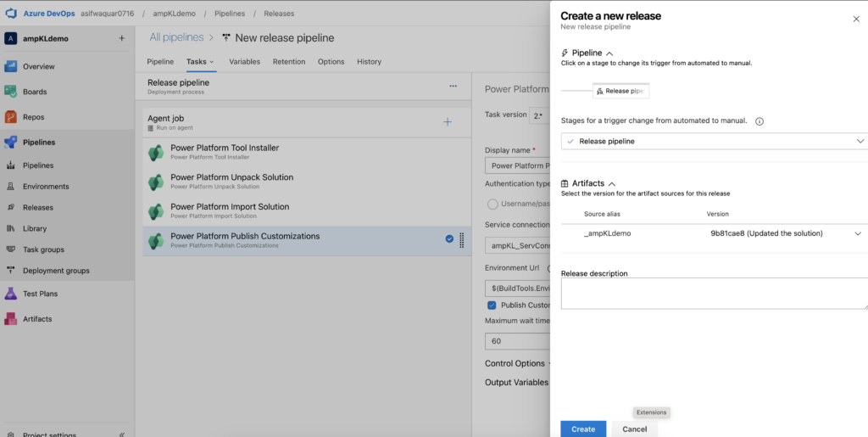This screenshot has height=437, width=868.
Task: Add a task to Agent job with plus icon
Action: point(448,122)
